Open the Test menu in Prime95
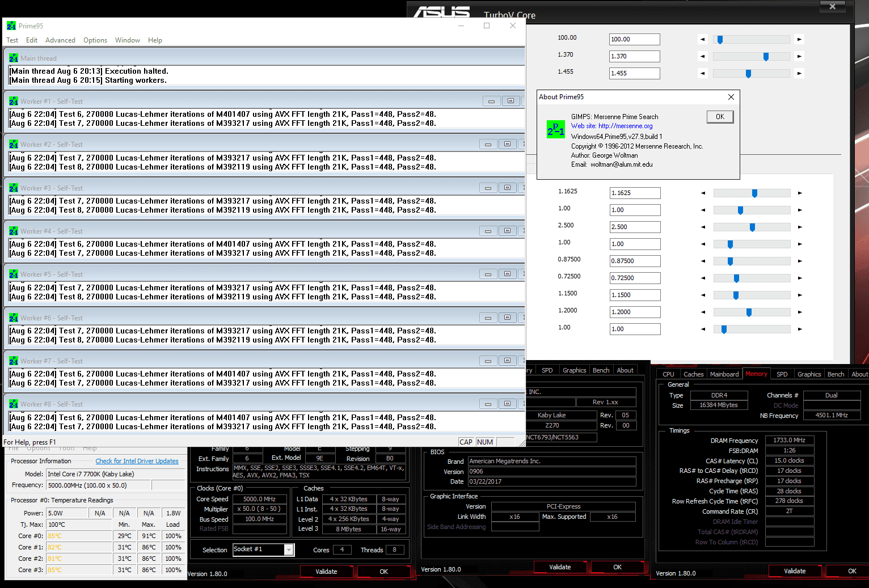The width and height of the screenshot is (869, 588). pyautogui.click(x=12, y=40)
